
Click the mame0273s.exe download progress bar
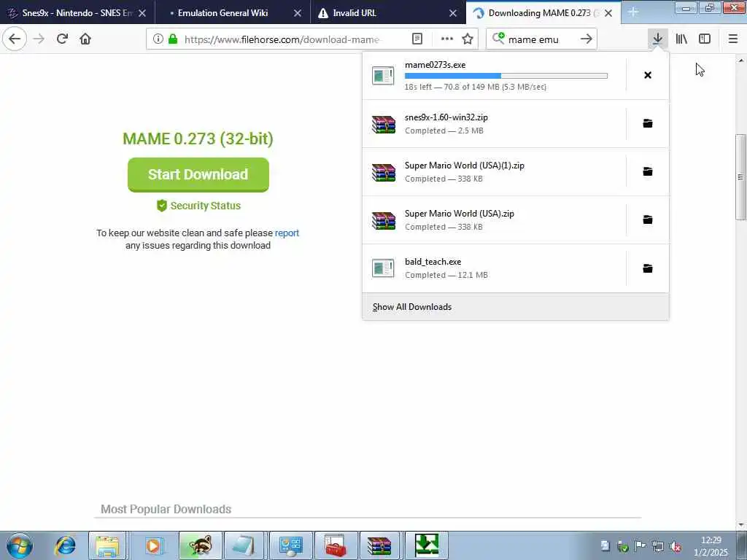tap(506, 76)
